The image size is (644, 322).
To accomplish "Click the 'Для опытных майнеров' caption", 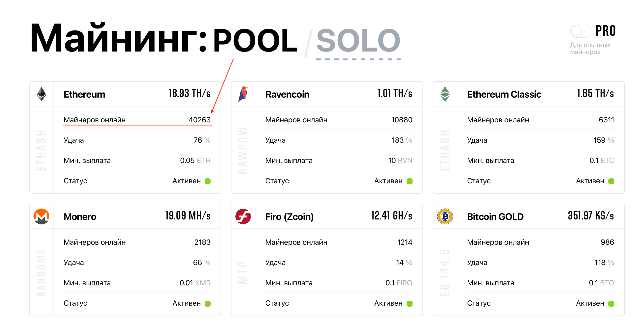I will (x=590, y=49).
